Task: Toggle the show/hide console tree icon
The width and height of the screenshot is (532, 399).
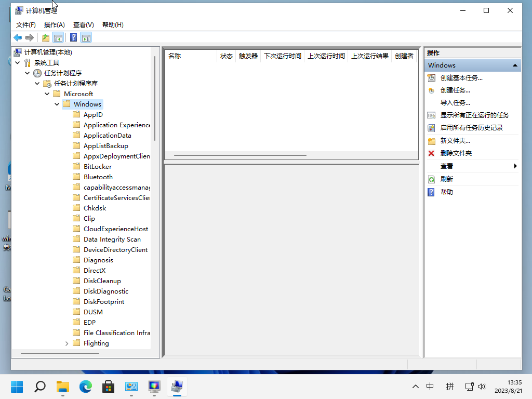Action: (58, 37)
